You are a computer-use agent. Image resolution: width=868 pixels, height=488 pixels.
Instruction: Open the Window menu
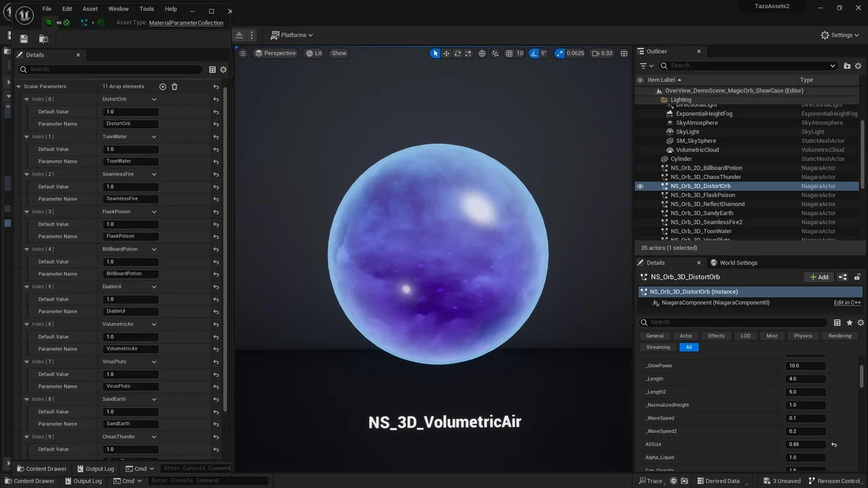(118, 9)
